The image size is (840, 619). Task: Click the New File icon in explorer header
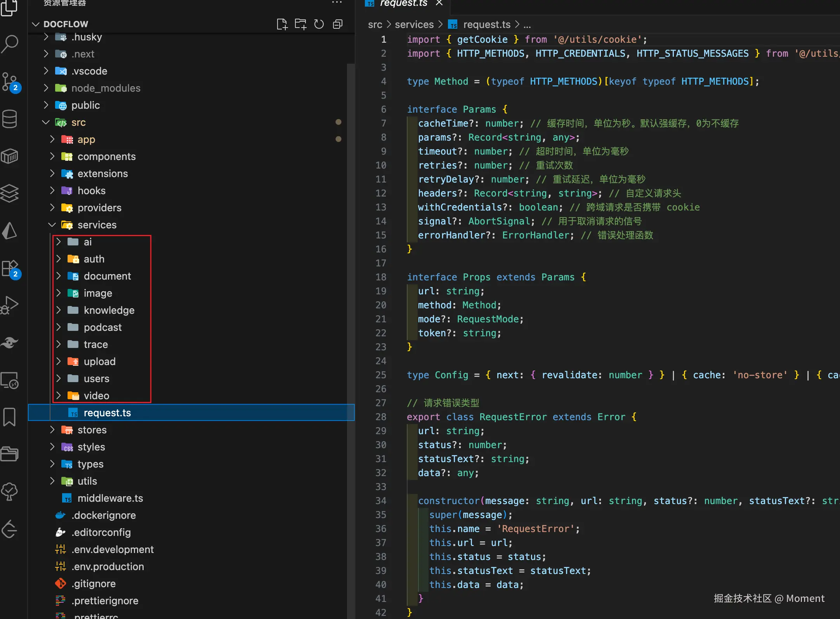tap(282, 24)
